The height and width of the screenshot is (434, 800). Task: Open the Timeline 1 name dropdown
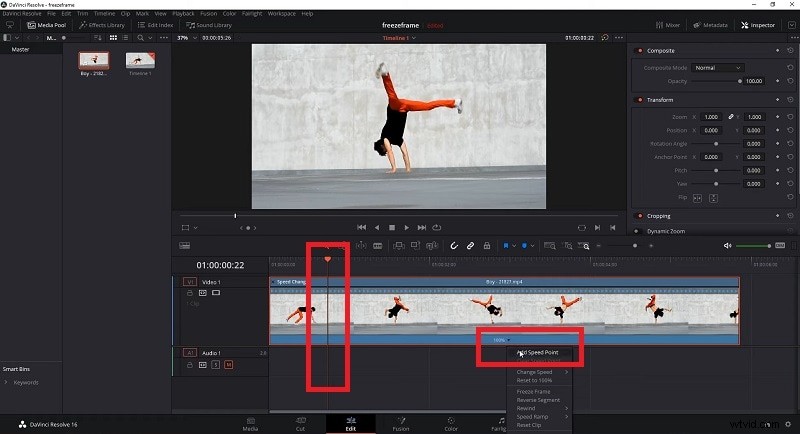(399, 38)
